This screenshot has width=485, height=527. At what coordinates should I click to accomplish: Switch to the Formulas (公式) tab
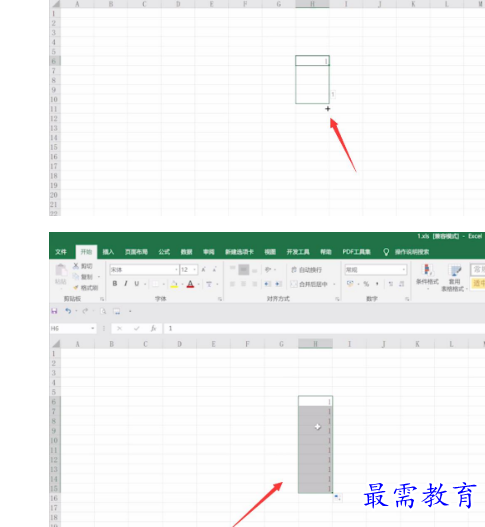[x=164, y=252]
